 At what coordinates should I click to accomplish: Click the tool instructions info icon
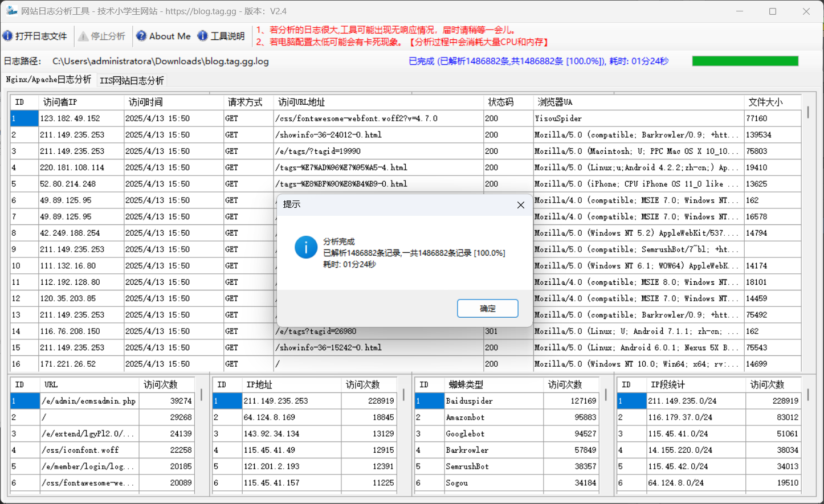pos(202,36)
